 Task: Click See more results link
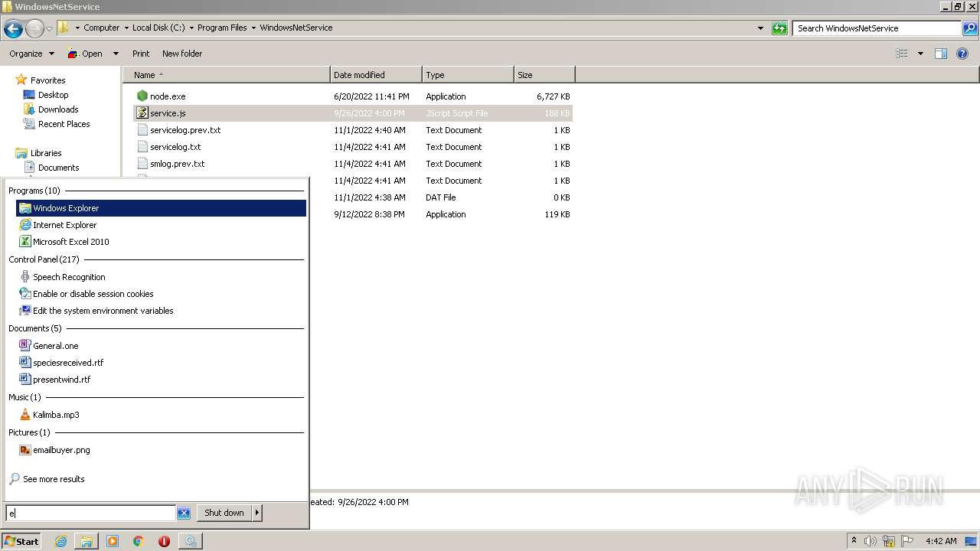tap(54, 479)
